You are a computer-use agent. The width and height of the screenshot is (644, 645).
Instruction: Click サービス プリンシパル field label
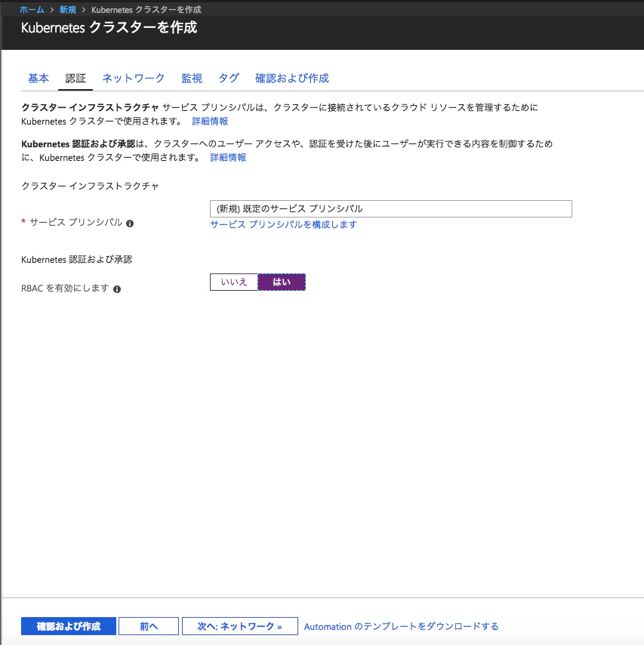pyautogui.click(x=76, y=223)
